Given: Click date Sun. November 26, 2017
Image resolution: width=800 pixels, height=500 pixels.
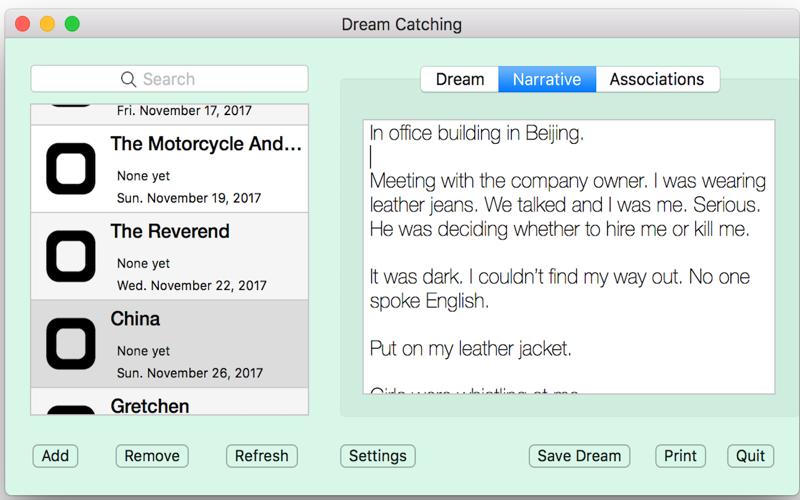Looking at the screenshot, I should click(190, 373).
